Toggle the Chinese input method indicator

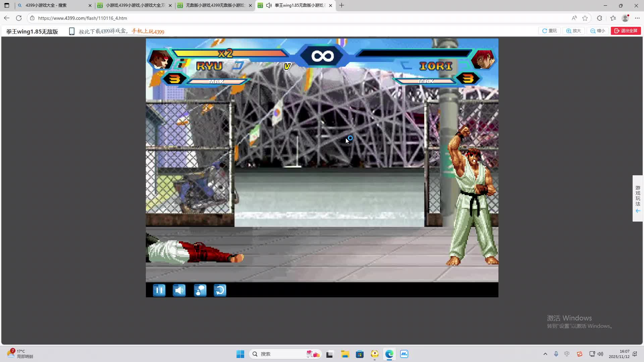(567, 354)
